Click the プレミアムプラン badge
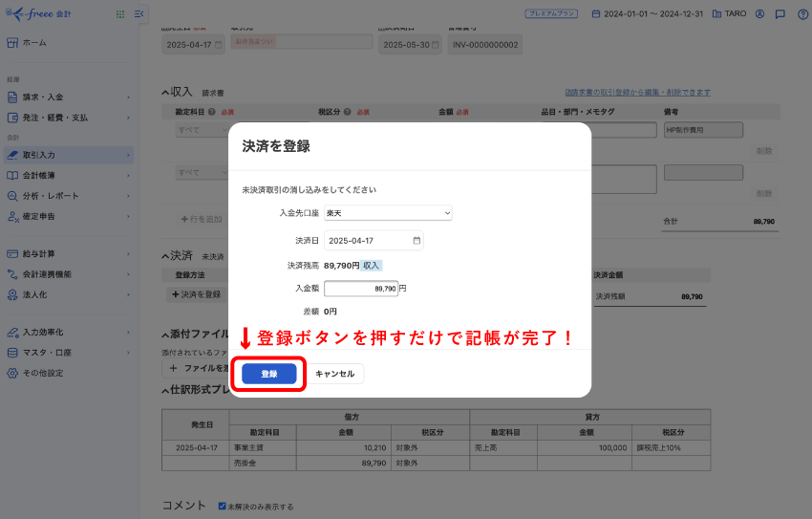The image size is (812, 519). (x=551, y=14)
